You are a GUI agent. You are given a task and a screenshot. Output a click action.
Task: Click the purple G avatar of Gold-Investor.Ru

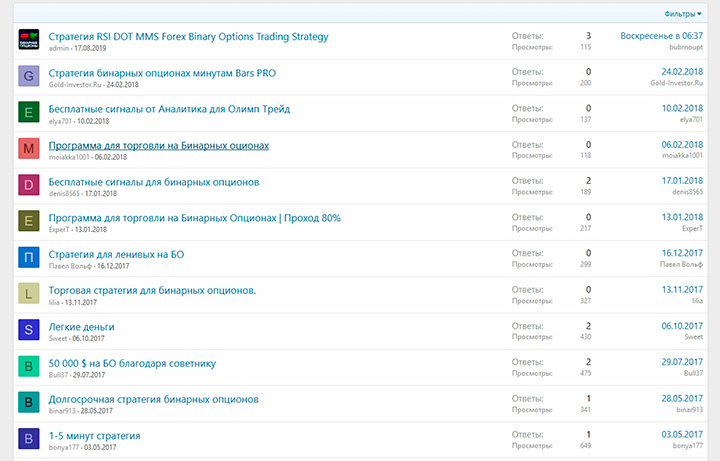click(x=30, y=78)
